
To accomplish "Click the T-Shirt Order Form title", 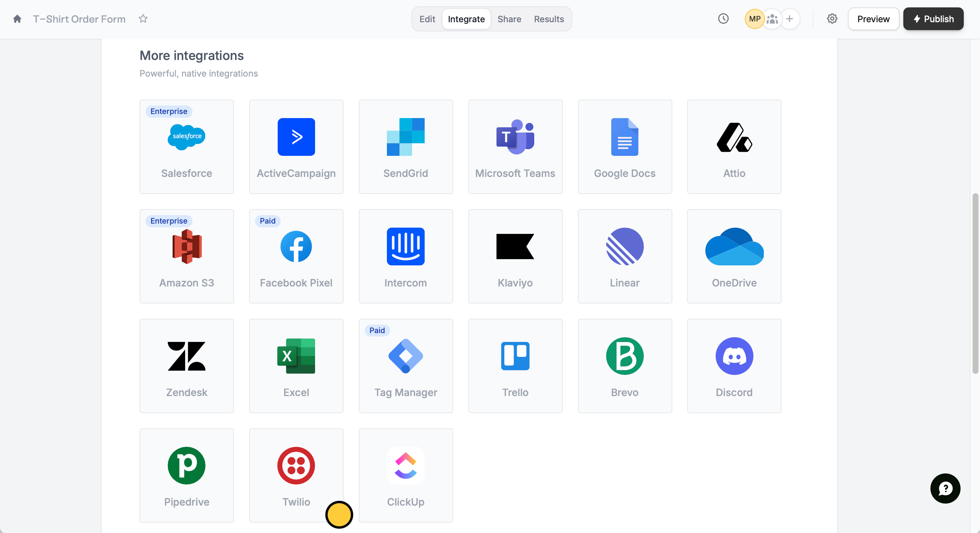I will pos(79,19).
